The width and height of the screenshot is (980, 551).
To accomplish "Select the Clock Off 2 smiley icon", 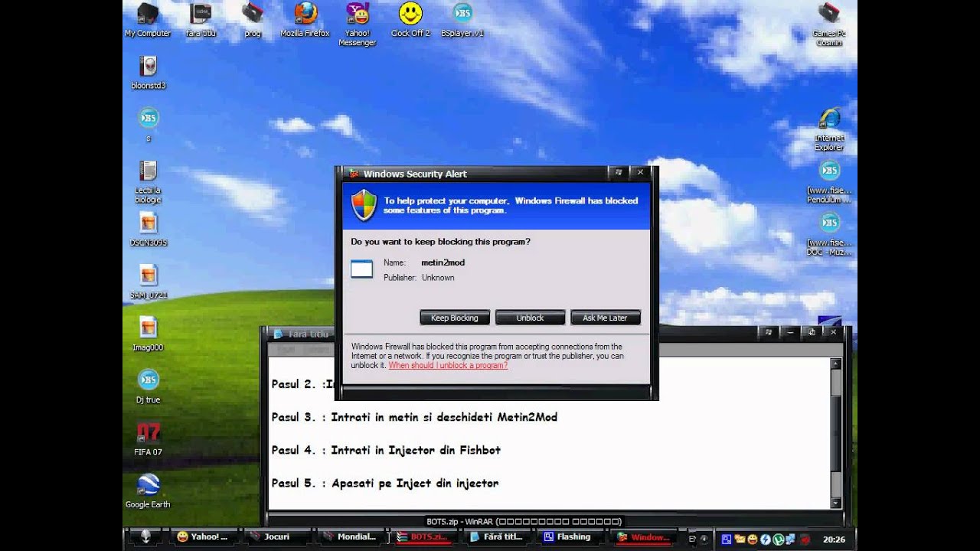I will click(410, 14).
